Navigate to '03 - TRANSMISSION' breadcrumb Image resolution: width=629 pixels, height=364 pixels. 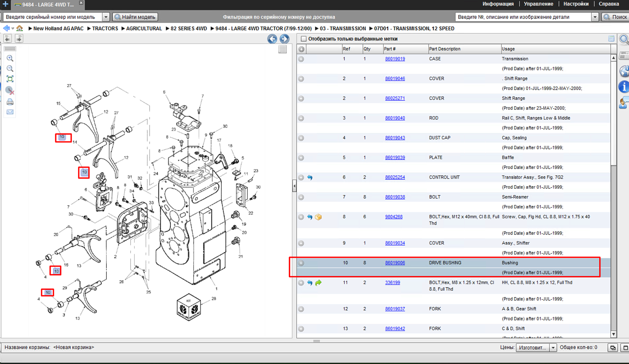343,29
